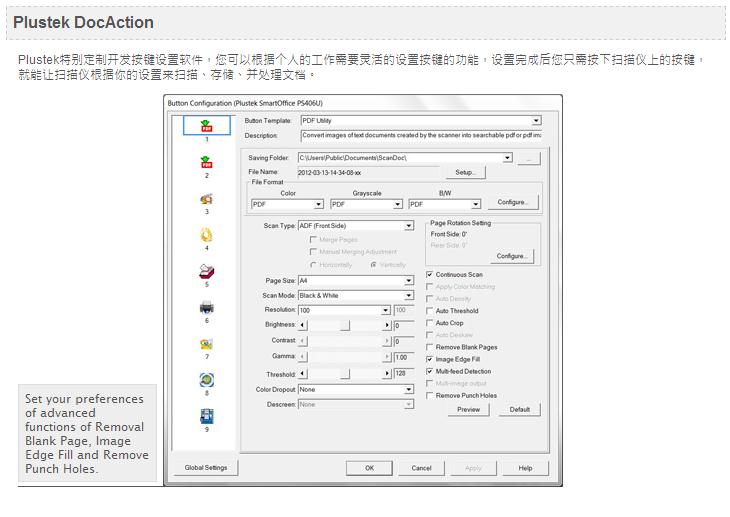Open the Resolution dropdown
The width and height of the screenshot is (730, 517).
385,310
